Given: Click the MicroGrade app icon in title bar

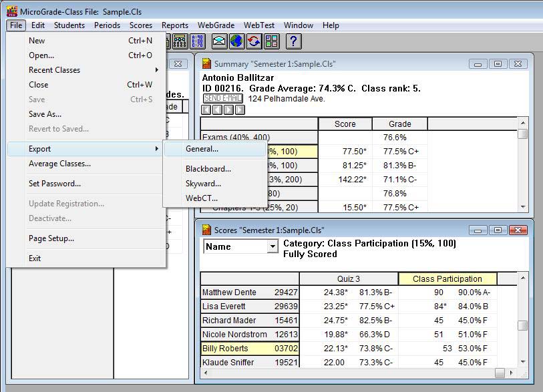Looking at the screenshot, I should tap(12, 11).
